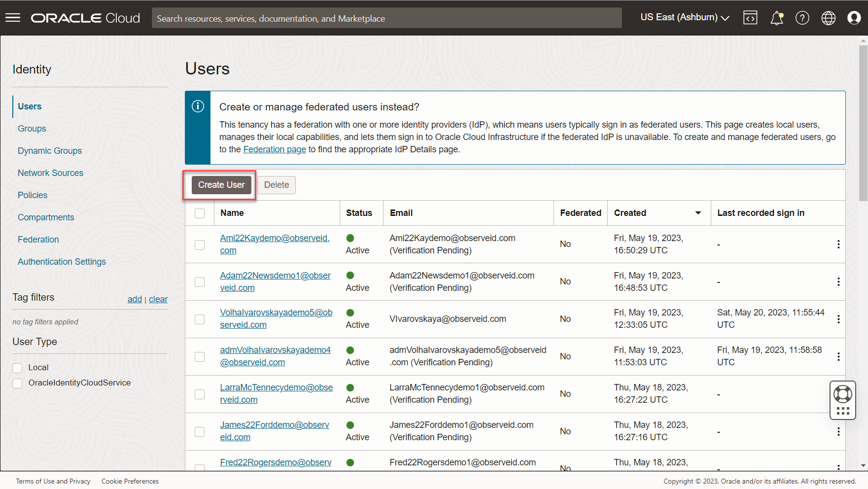Viewport: 868px width, 489px height.
Task: Open actions menu for Ami22Kaydemo user row
Action: pos(838,244)
